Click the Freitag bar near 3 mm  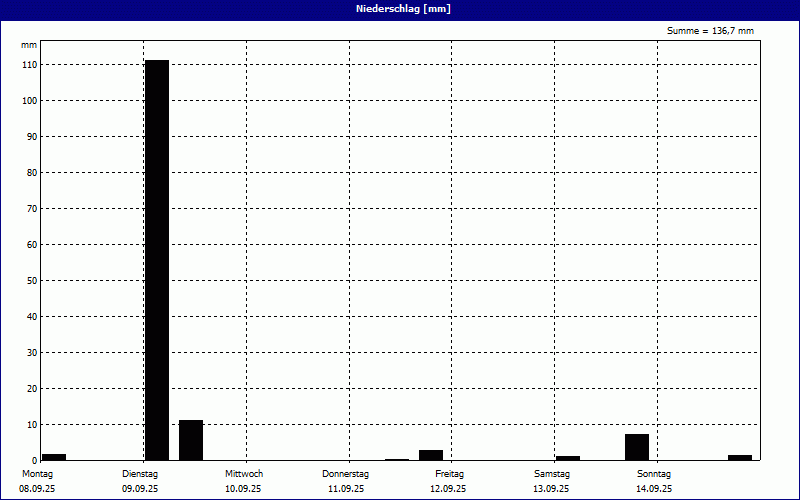(431, 455)
